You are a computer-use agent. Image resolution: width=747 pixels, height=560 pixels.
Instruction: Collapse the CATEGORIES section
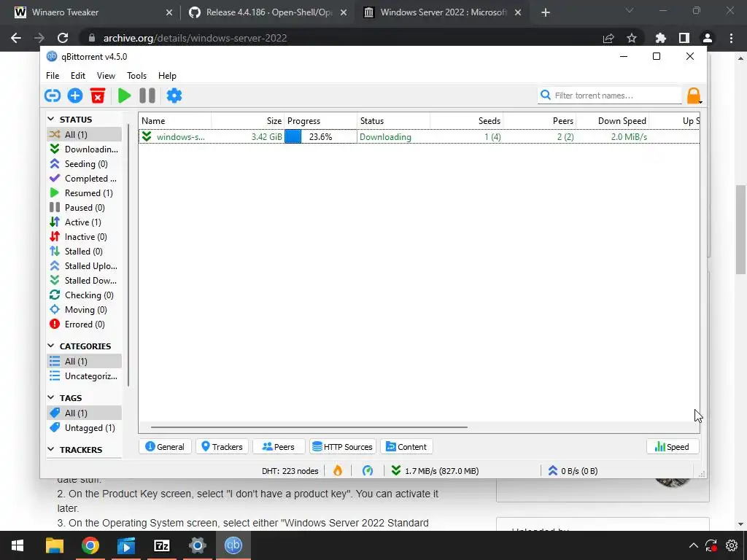[x=51, y=346]
